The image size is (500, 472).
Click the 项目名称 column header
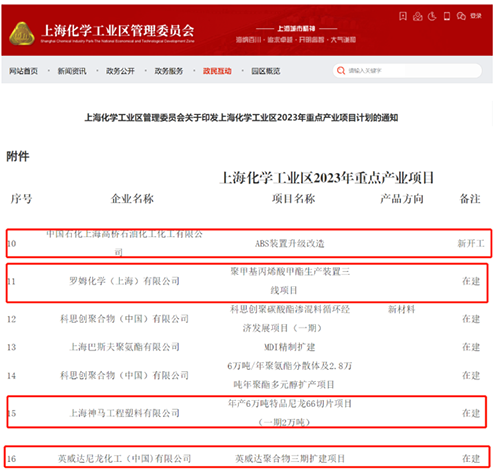[294, 199]
